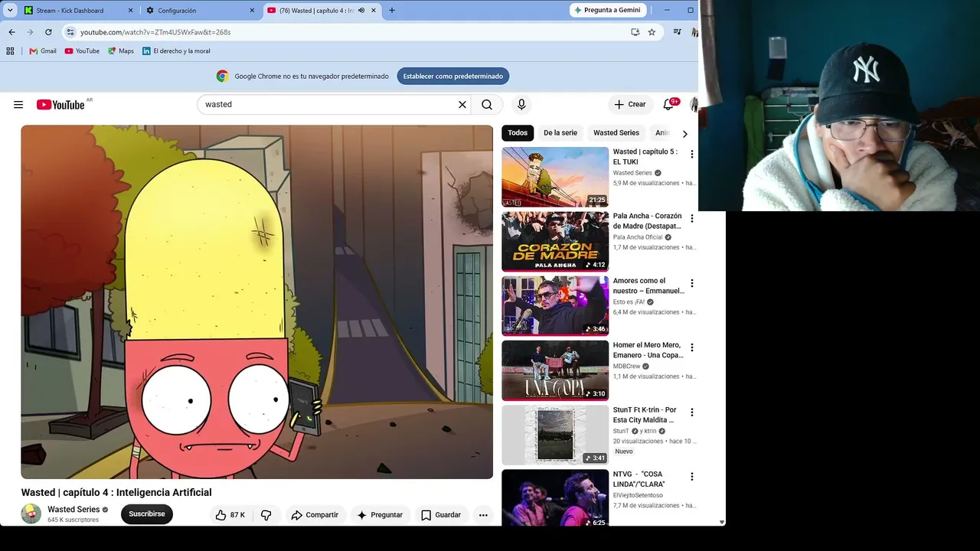Open NTVG Cosa Linda video thumbnail
The width and height of the screenshot is (980, 551).
(x=555, y=499)
